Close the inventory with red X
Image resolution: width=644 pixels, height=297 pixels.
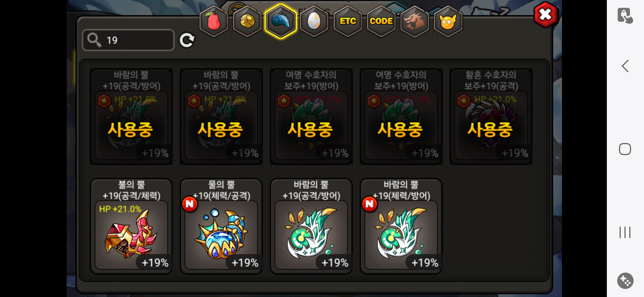point(545,15)
